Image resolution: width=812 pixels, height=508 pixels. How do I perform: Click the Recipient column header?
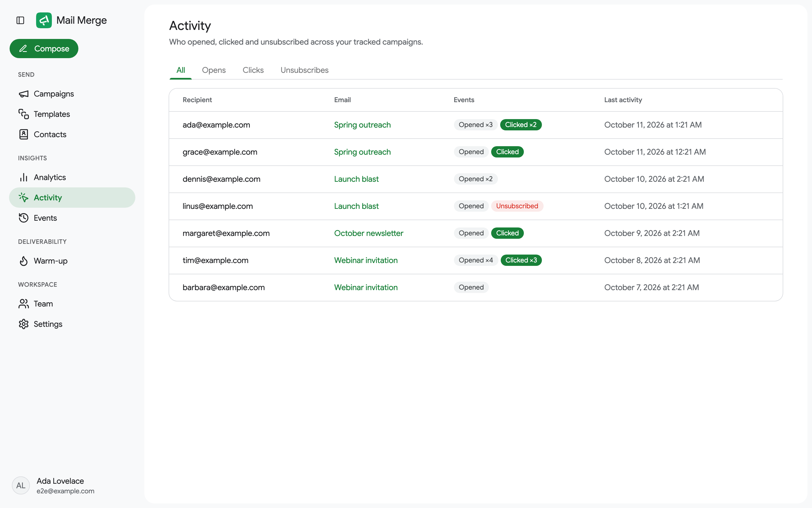(197, 100)
